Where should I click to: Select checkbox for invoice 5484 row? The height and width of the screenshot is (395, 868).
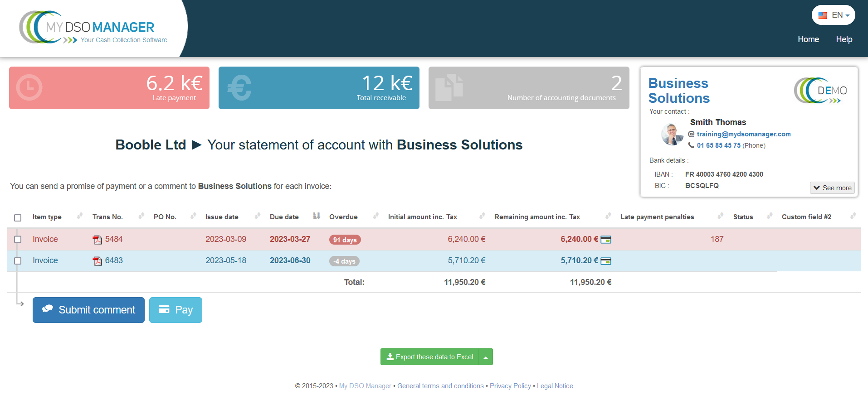18,239
